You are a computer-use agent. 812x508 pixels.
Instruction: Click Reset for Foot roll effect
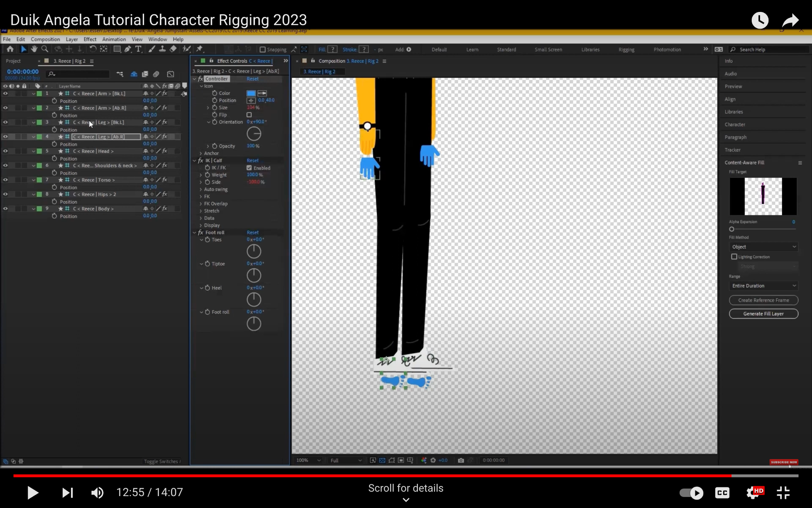(x=253, y=233)
